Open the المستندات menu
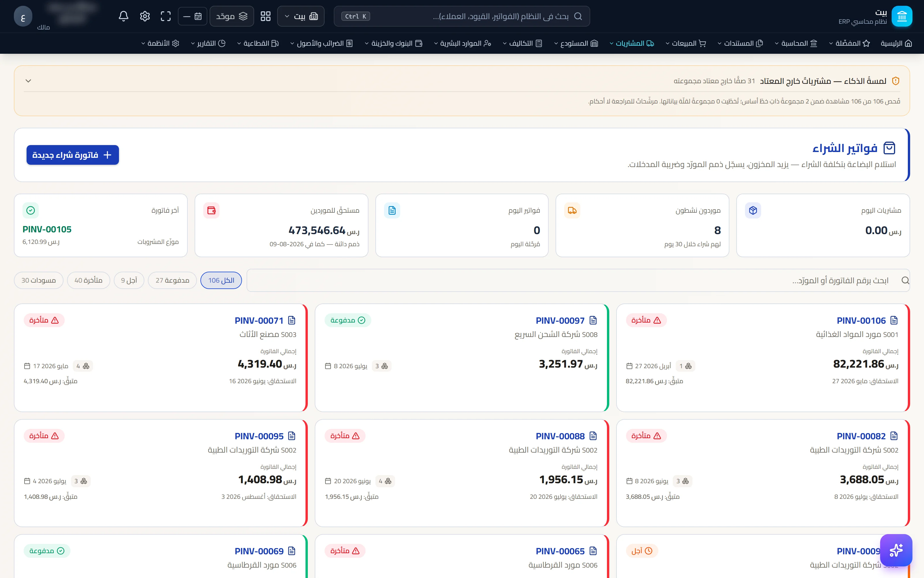 (740, 43)
